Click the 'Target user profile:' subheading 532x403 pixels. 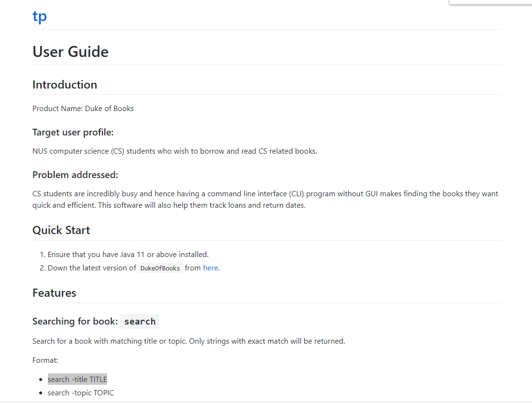(x=73, y=133)
